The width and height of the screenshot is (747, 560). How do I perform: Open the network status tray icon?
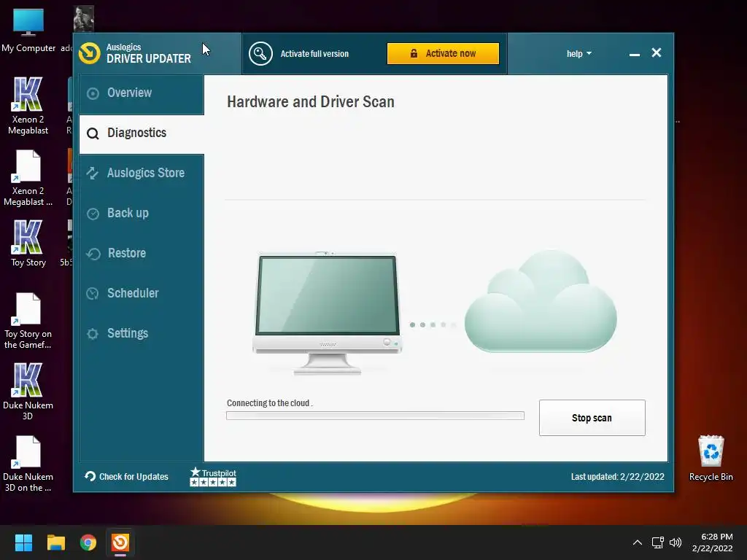tap(658, 542)
